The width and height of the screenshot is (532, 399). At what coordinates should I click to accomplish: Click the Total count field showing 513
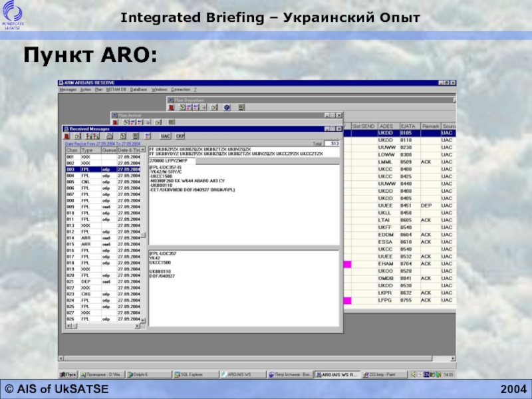tap(334, 144)
